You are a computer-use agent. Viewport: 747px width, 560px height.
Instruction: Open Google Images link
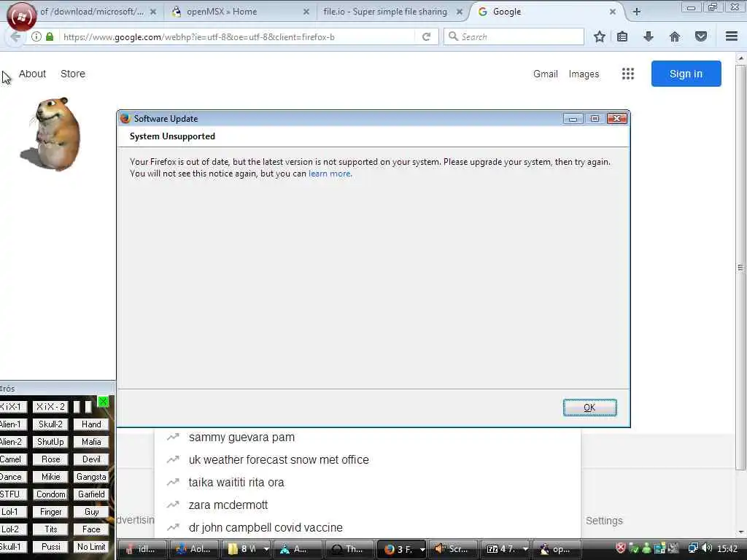pyautogui.click(x=584, y=74)
